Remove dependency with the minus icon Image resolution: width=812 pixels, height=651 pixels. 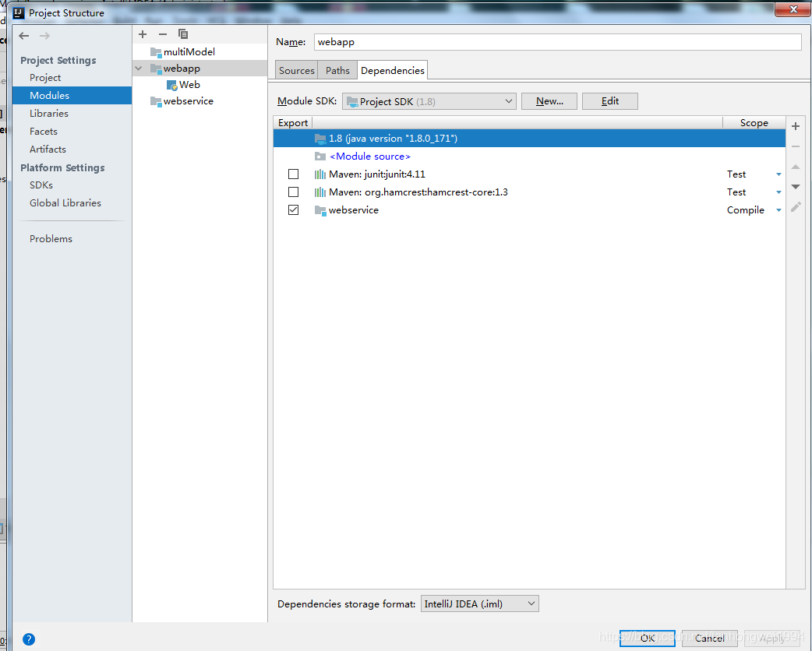(x=796, y=146)
